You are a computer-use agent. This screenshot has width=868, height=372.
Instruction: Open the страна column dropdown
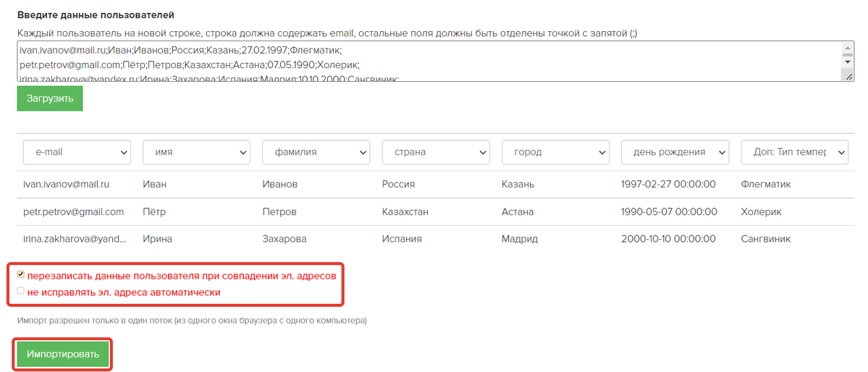[x=436, y=152]
